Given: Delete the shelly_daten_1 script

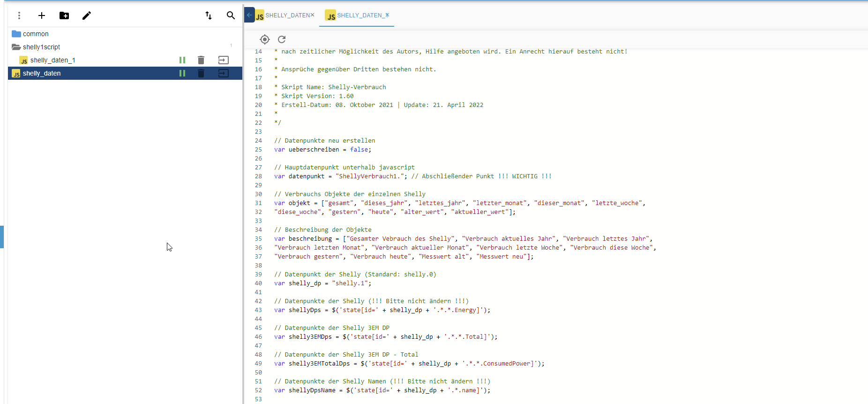Looking at the screenshot, I should pyautogui.click(x=201, y=60).
